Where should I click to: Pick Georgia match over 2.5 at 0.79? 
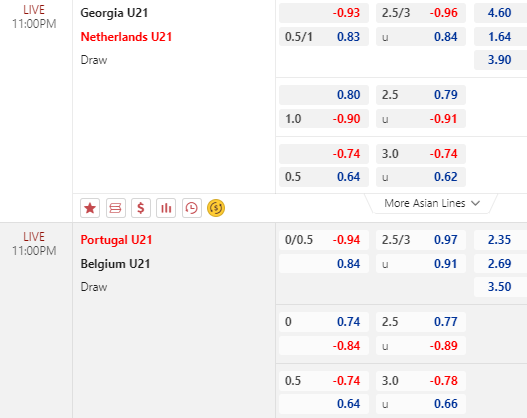[421, 95]
